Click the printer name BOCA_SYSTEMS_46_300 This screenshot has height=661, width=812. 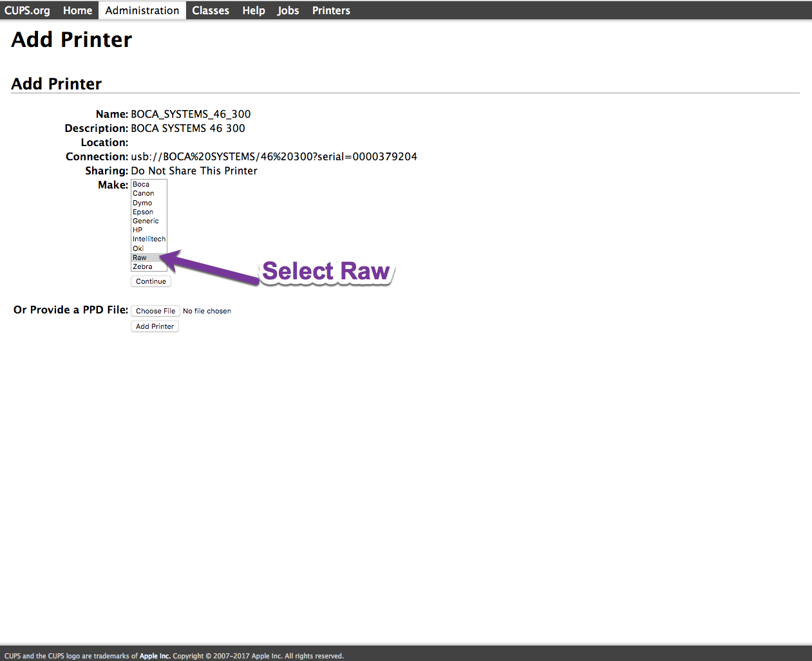pos(191,114)
